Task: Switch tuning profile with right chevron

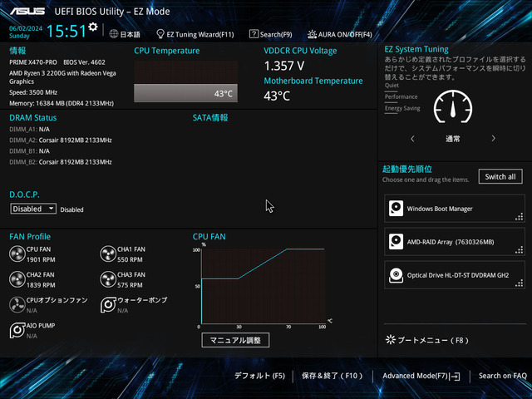Action: [x=493, y=139]
